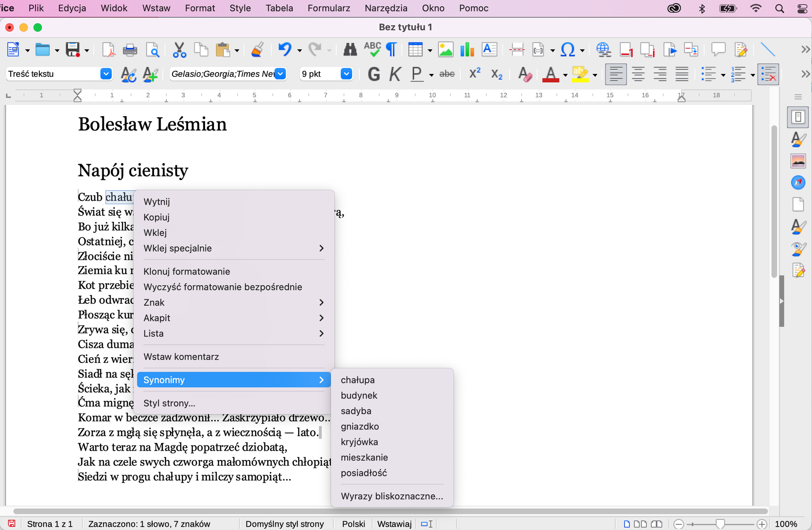Insert a table using the table icon

coord(415,50)
